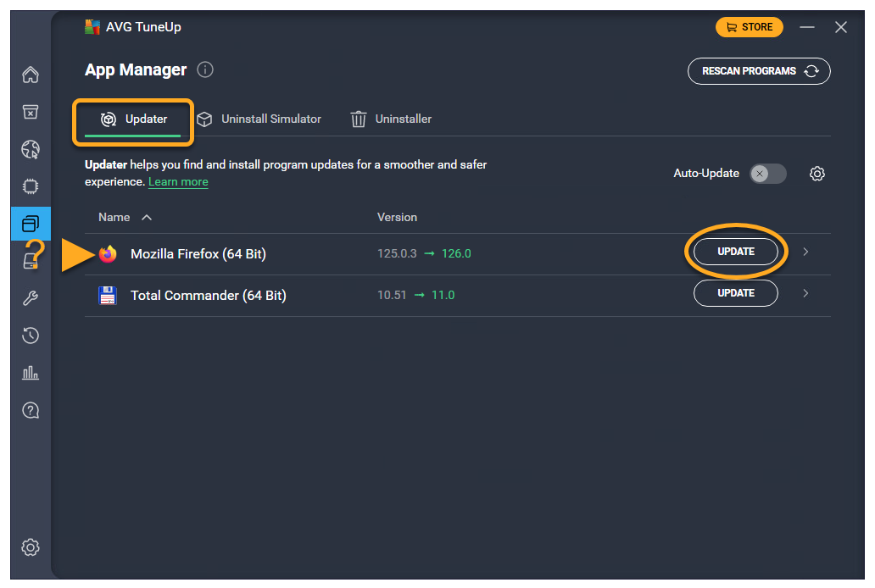Open the bar chart statistics icon in the sidebar
The image size is (875, 588).
(31, 373)
